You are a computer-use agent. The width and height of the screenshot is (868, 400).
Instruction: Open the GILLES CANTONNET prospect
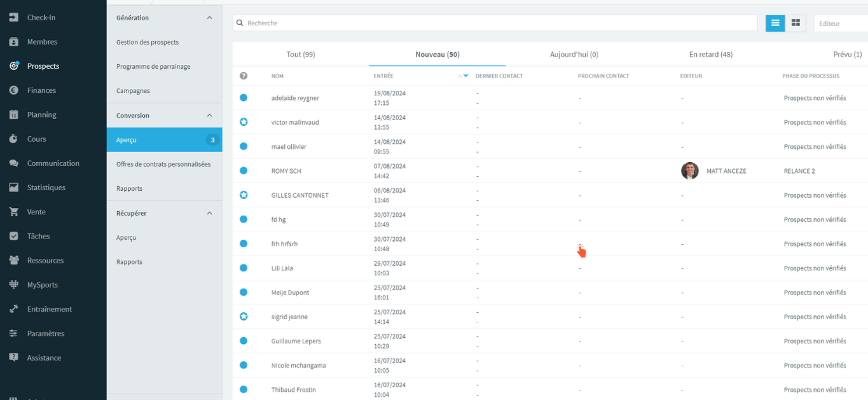click(300, 195)
